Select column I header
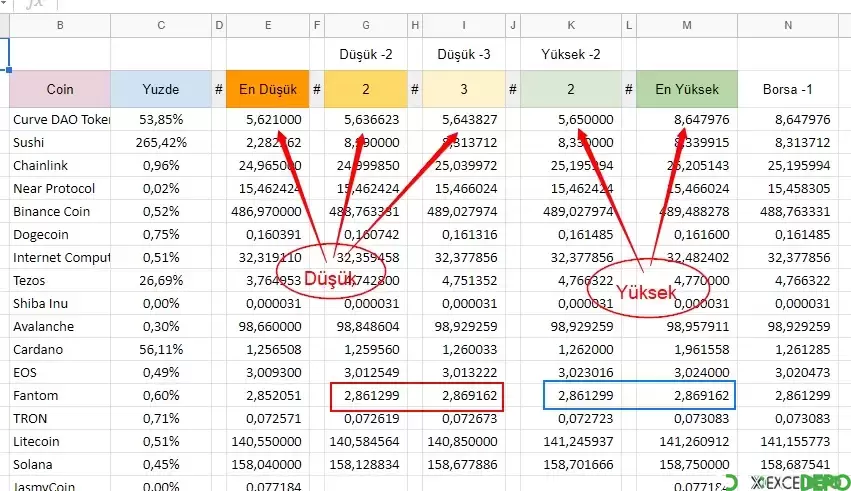Screen dimensions: 851x491 point(463,25)
